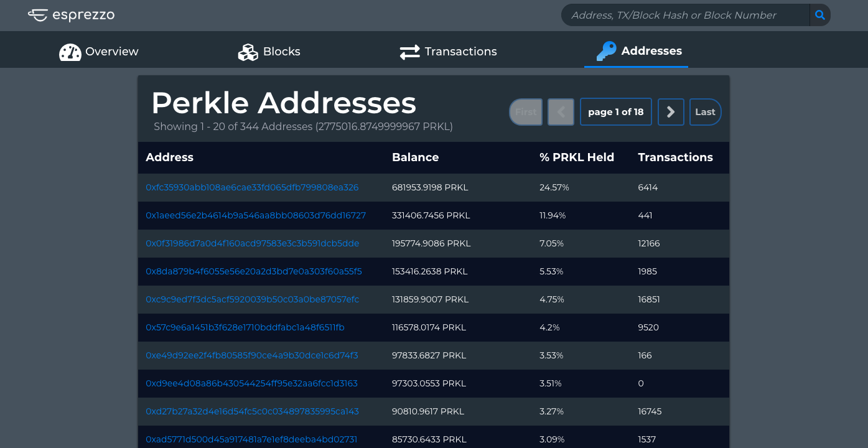
Task: Click the 3.51% held value
Action: click(551, 383)
